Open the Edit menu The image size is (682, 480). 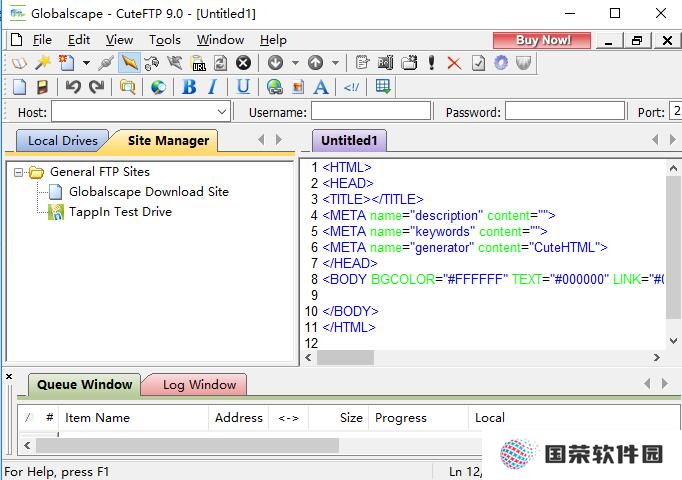79,40
